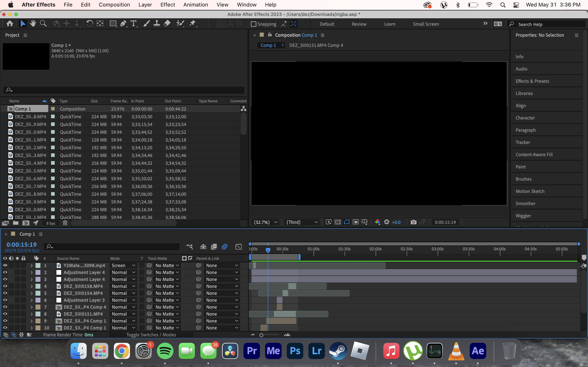Select the Roto Brush tool
This screenshot has width=588, height=367.
[x=180, y=23]
